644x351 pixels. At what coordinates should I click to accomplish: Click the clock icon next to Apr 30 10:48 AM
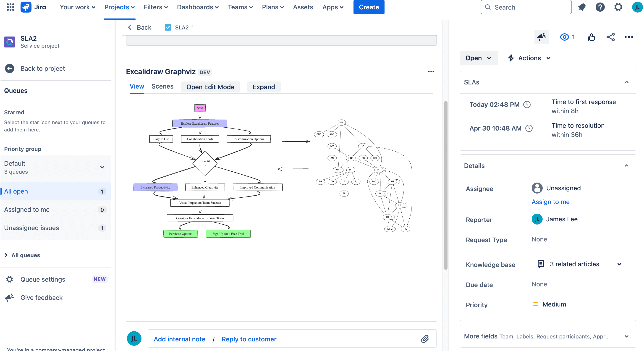(x=529, y=128)
